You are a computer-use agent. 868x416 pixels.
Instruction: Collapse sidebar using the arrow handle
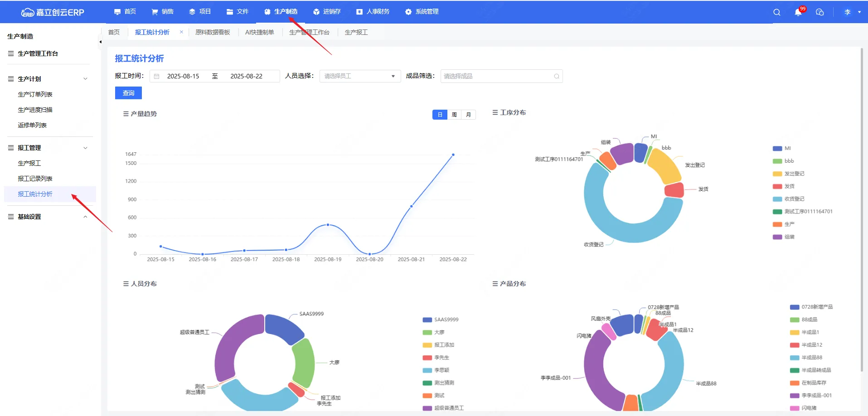[100, 42]
